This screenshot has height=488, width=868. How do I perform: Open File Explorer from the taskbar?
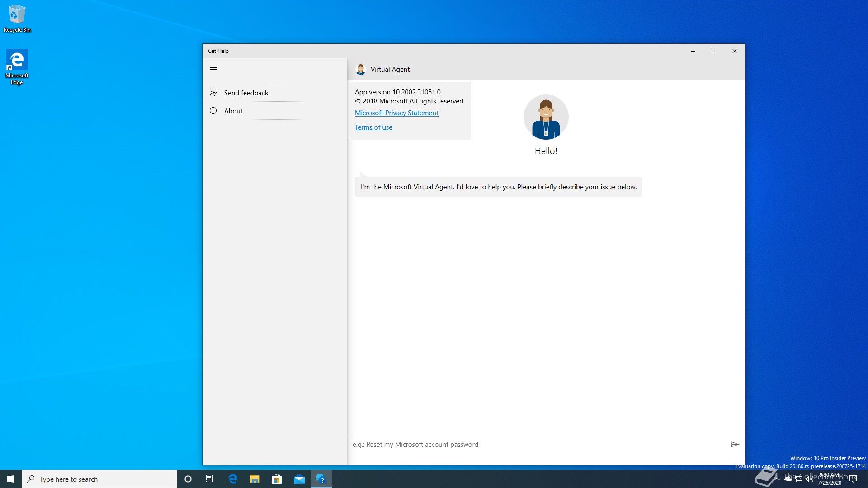coord(255,479)
